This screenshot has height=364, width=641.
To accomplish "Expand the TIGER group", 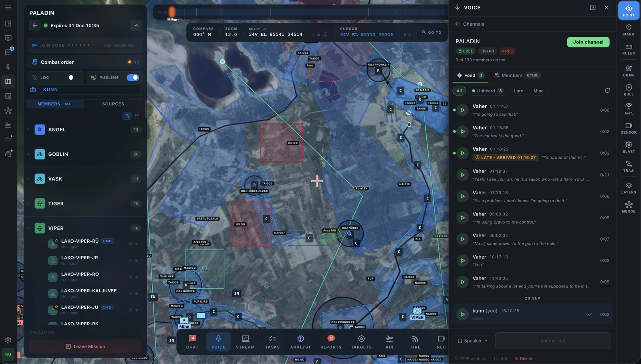I will (x=28, y=203).
